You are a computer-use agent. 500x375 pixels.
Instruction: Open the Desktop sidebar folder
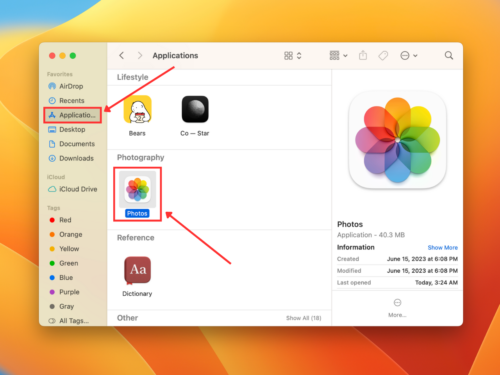pos(72,130)
